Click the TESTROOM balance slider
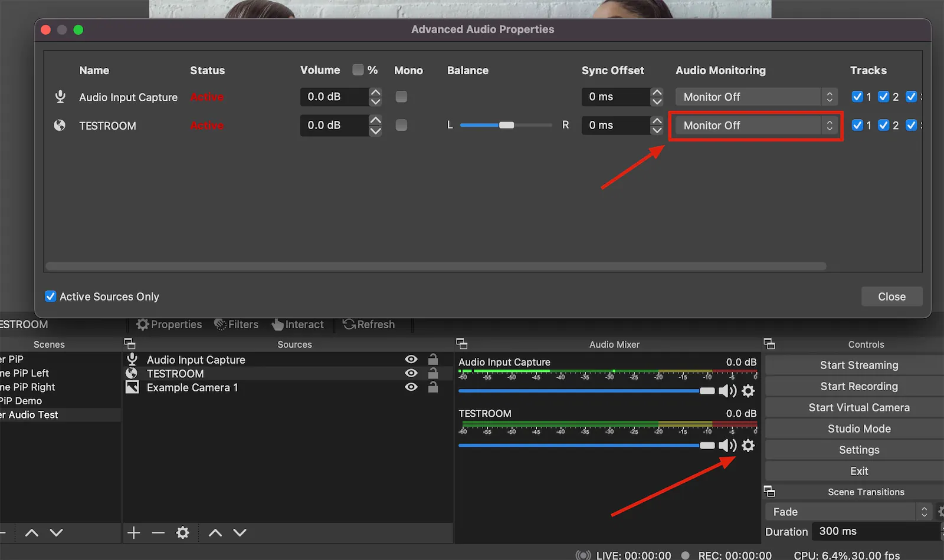This screenshot has width=944, height=560. point(506,125)
